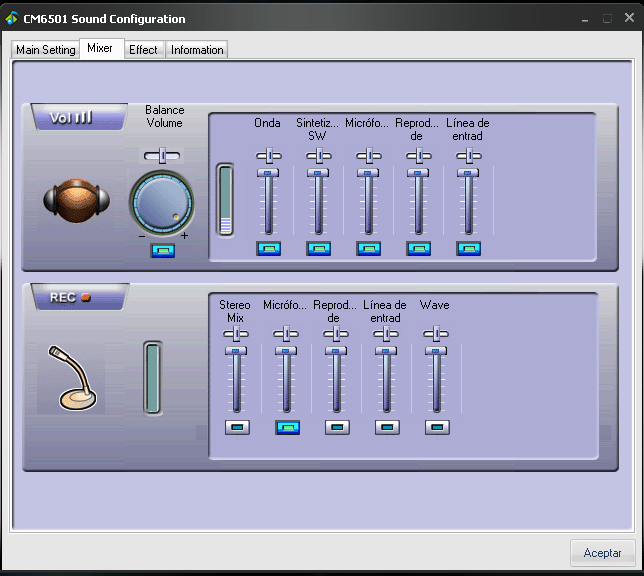Click the recording Línea de entrad fader
This screenshot has width=644, height=576.
[x=386, y=351]
